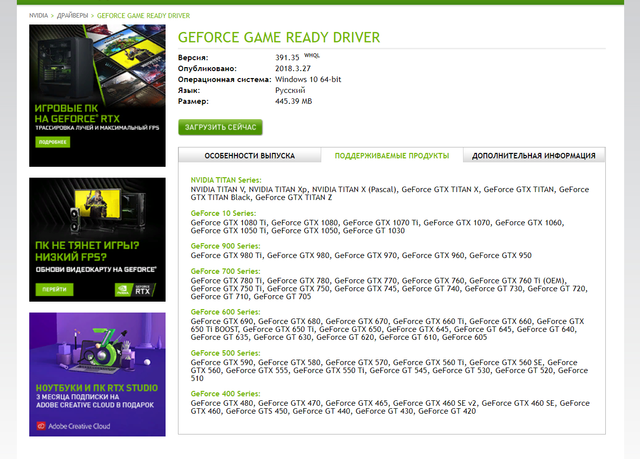Click the language value Русский
Screen dimensions: 640x459
click(x=290, y=90)
